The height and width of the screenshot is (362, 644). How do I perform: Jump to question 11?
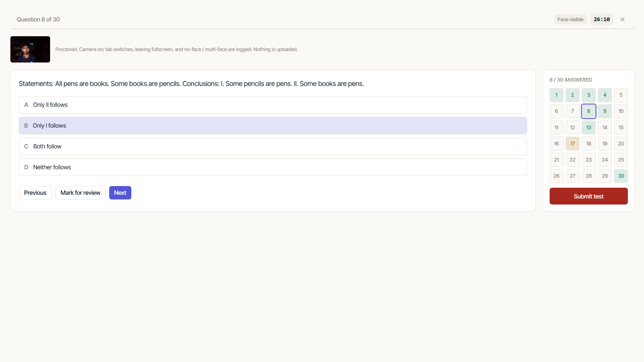pyautogui.click(x=556, y=128)
